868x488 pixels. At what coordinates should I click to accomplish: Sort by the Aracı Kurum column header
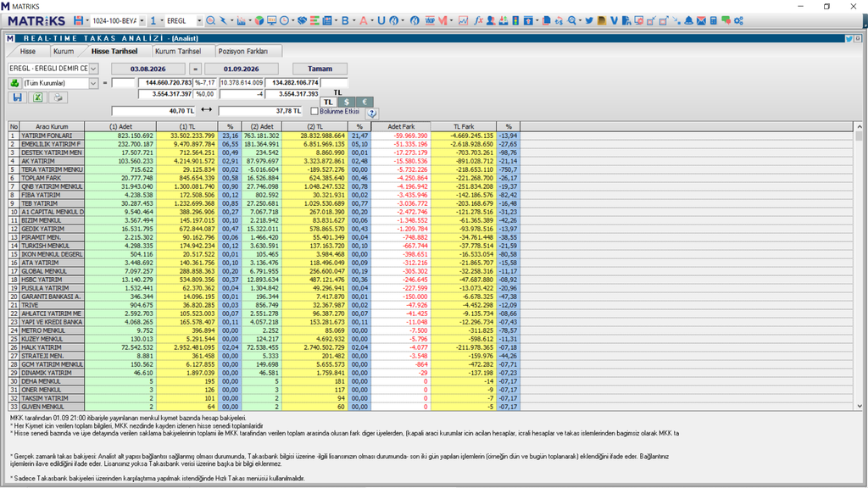pos(52,127)
